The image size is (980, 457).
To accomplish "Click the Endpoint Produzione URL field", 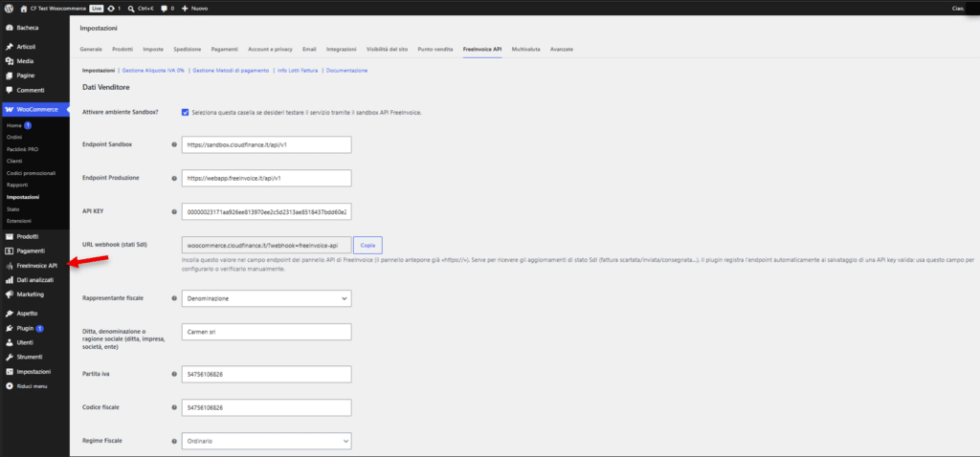I will click(266, 178).
